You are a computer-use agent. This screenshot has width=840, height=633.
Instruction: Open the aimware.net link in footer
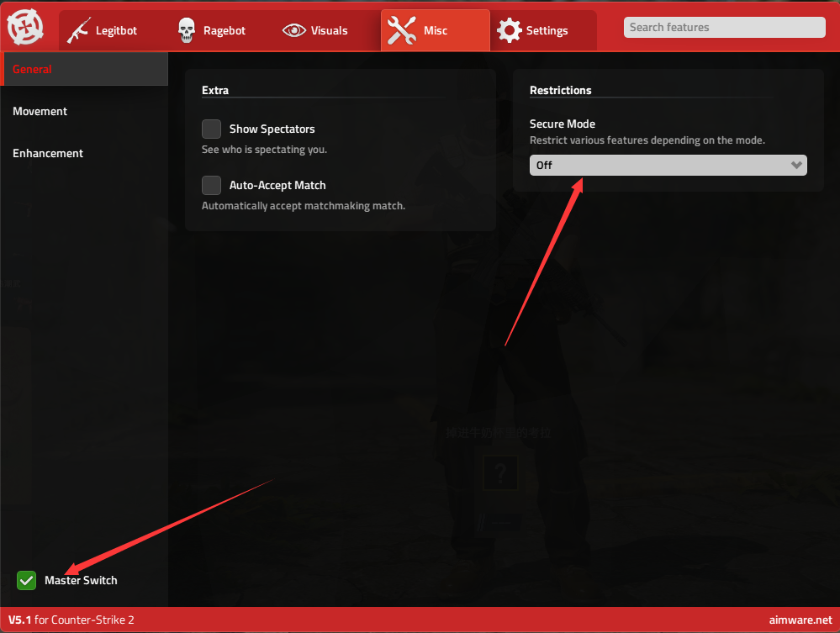(800, 620)
